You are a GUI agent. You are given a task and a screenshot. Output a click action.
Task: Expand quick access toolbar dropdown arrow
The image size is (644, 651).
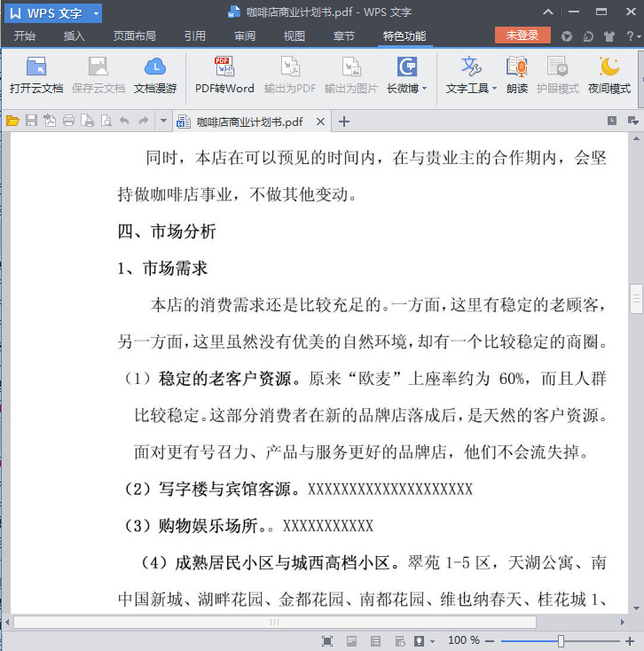tap(163, 121)
